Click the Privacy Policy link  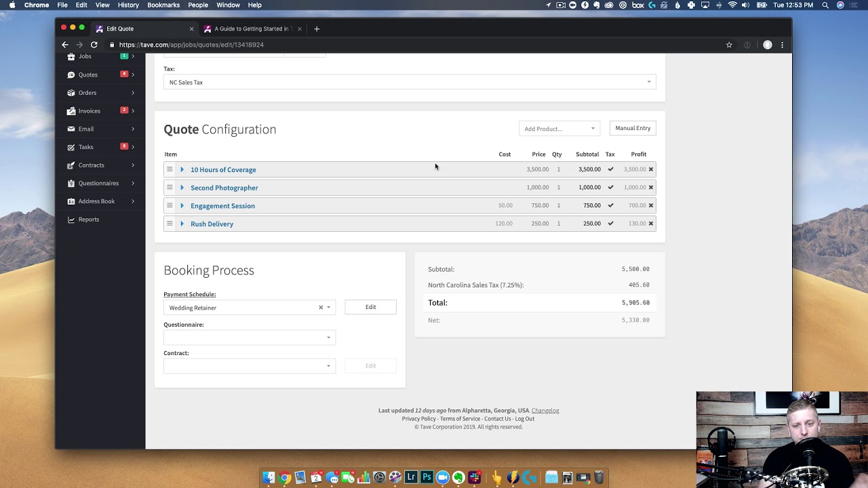[418, 419]
